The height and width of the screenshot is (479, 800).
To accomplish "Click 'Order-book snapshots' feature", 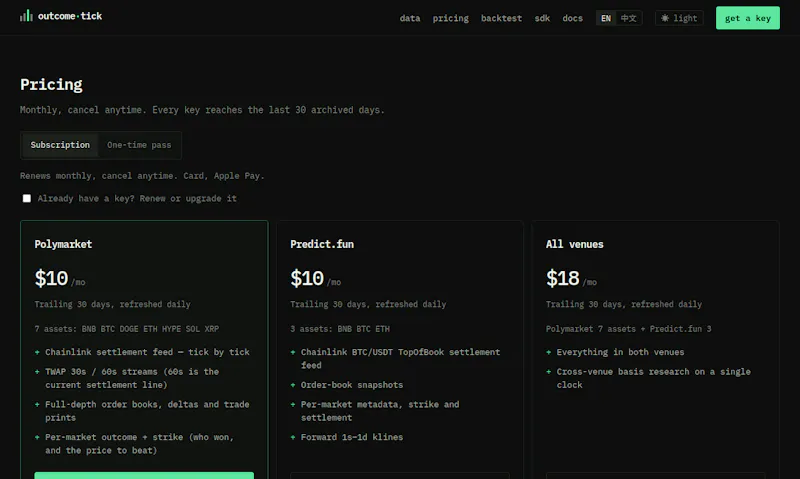I will tap(352, 385).
